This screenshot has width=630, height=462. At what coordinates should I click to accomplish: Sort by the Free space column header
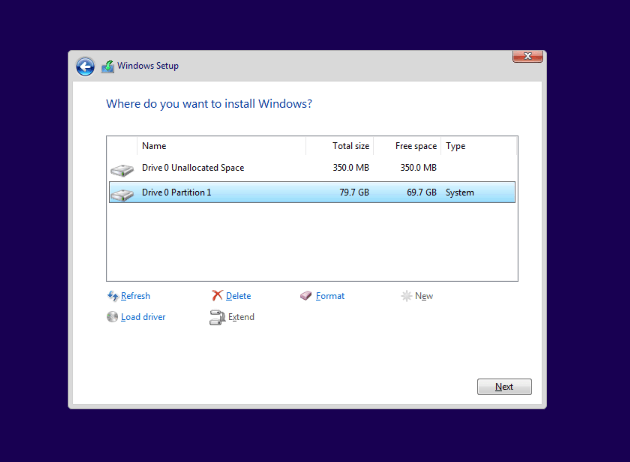415,146
